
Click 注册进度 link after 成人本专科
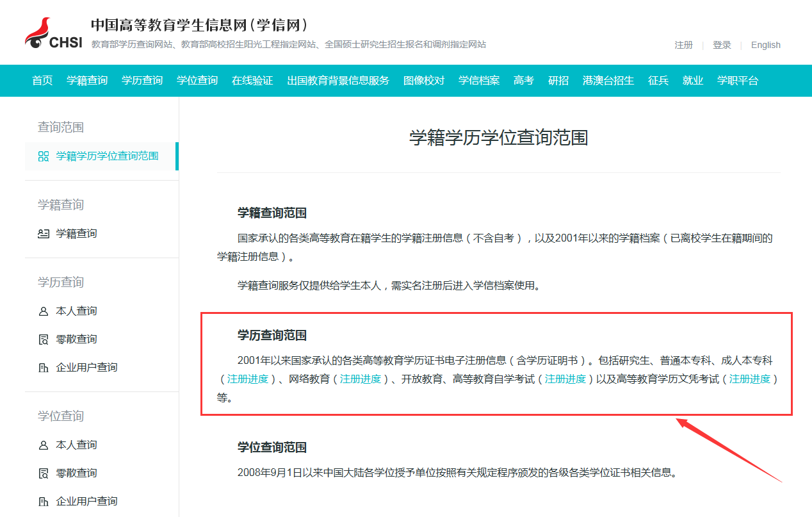coord(248,379)
